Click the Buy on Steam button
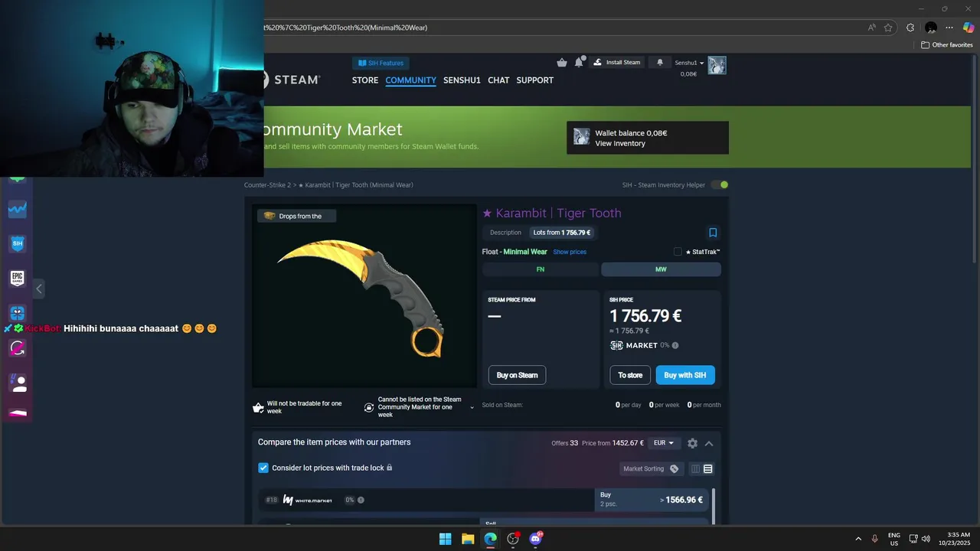The image size is (980, 551). pyautogui.click(x=517, y=375)
